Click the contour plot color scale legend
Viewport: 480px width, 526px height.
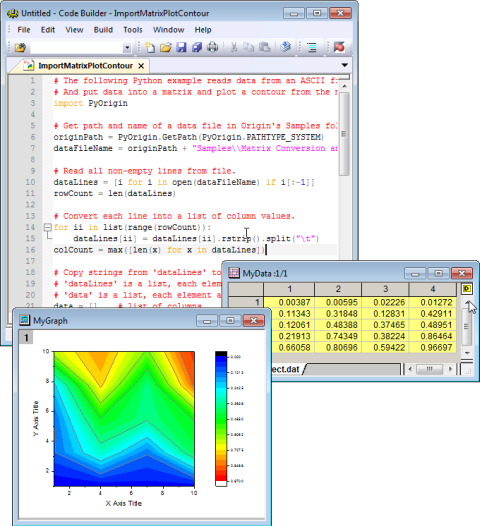tap(229, 419)
